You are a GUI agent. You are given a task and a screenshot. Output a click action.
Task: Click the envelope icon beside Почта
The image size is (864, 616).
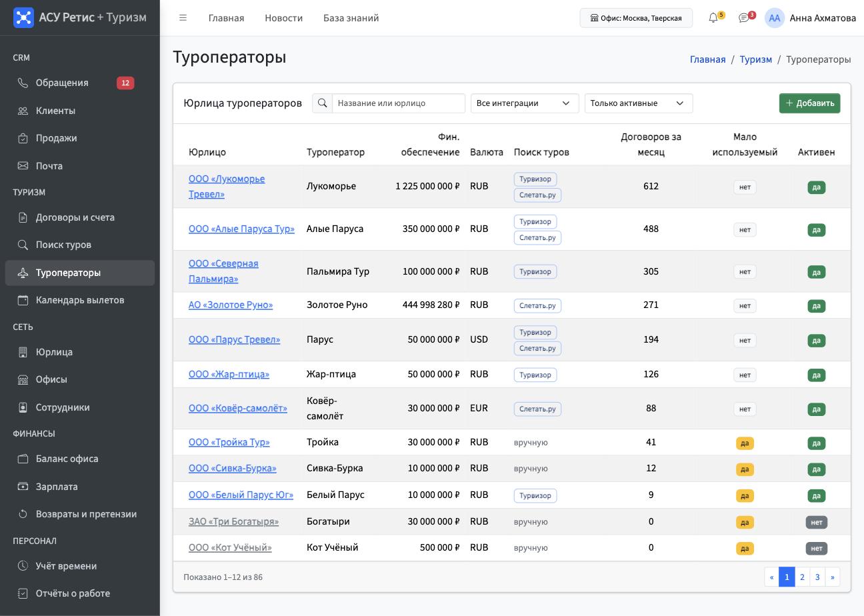(x=23, y=166)
